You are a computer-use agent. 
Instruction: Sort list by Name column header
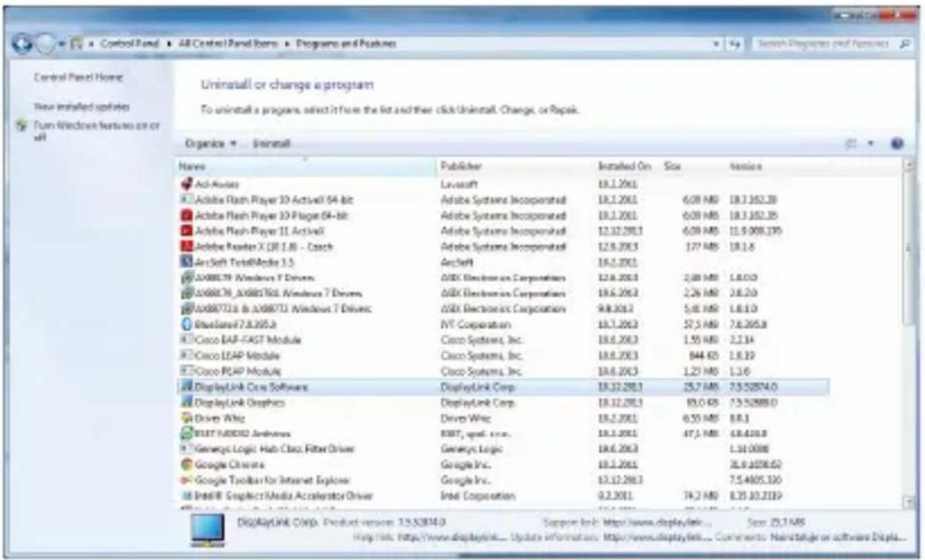pyautogui.click(x=306, y=167)
